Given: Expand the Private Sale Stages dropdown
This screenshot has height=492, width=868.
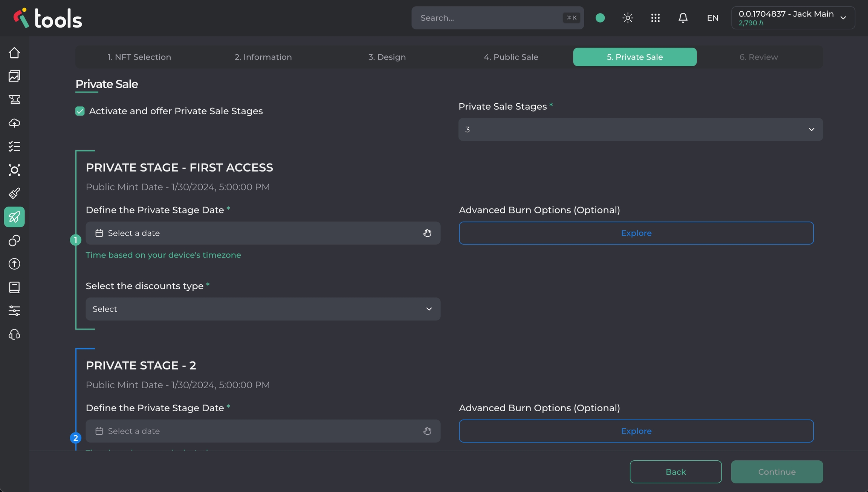Looking at the screenshot, I should click(640, 129).
